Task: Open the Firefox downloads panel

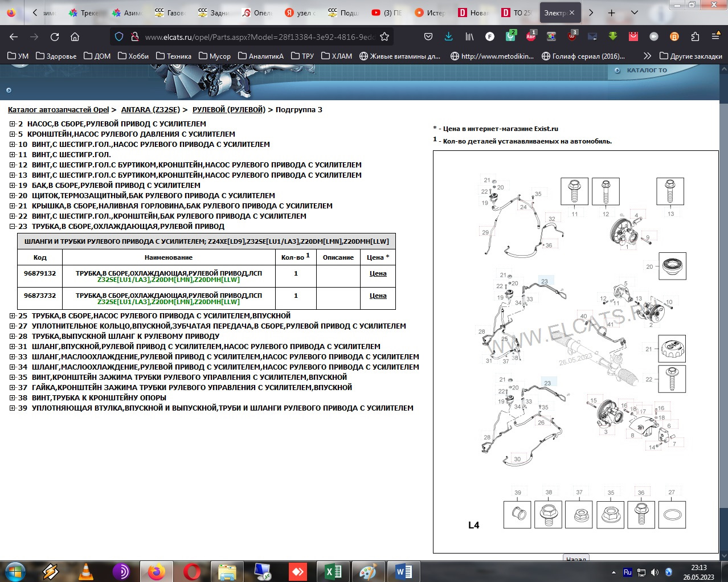Action: [448, 37]
